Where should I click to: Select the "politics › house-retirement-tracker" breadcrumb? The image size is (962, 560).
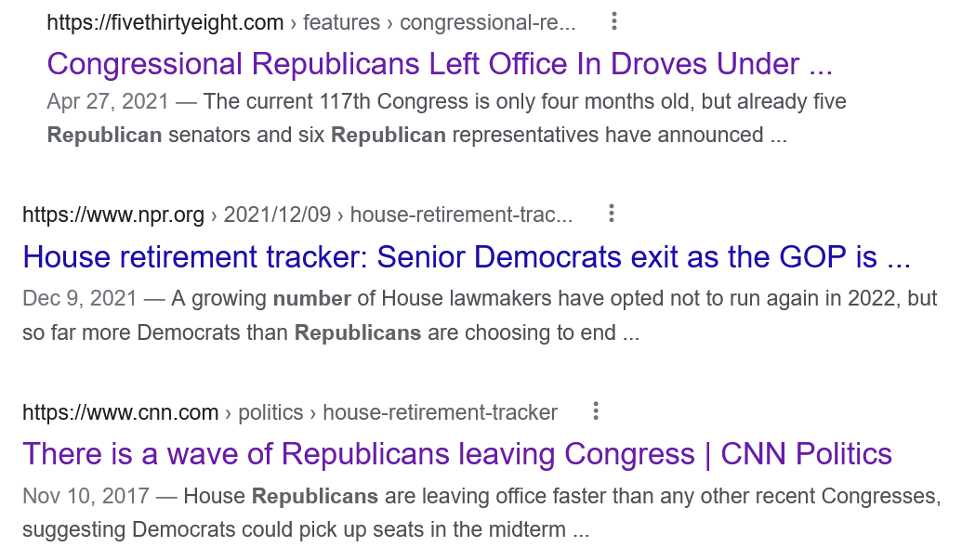(398, 413)
